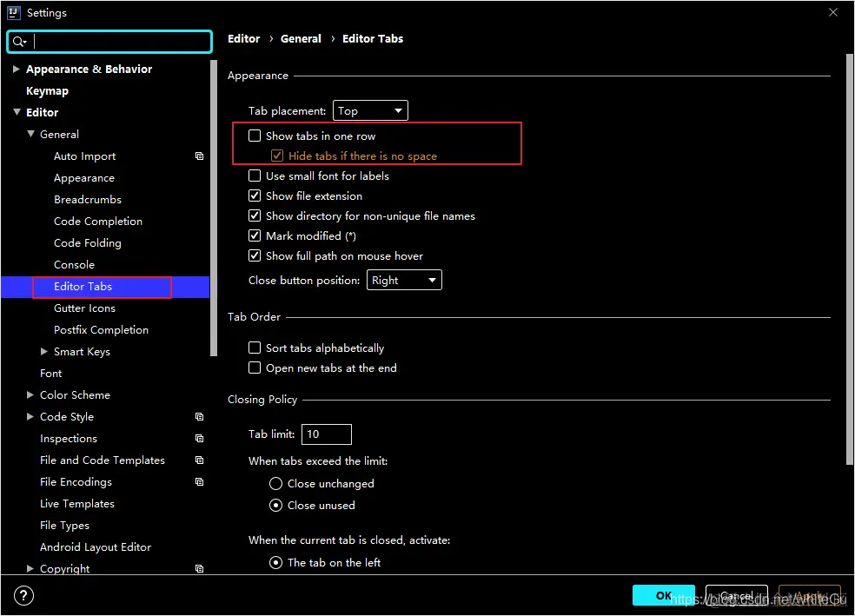Expand the Smart Keys node
This screenshot has width=855, height=616.
coord(44,352)
